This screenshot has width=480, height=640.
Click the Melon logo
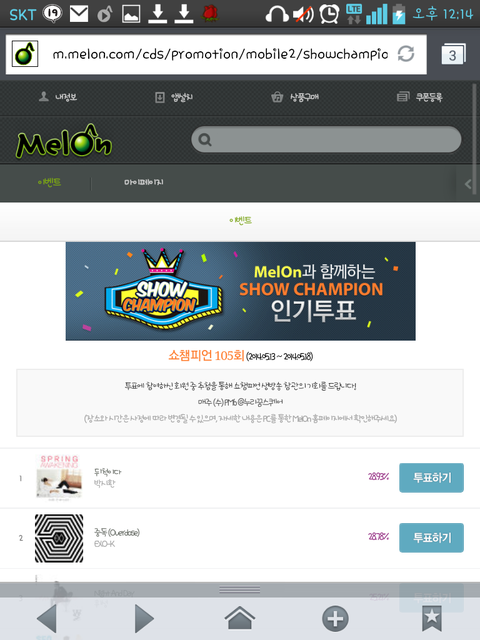coord(64,141)
